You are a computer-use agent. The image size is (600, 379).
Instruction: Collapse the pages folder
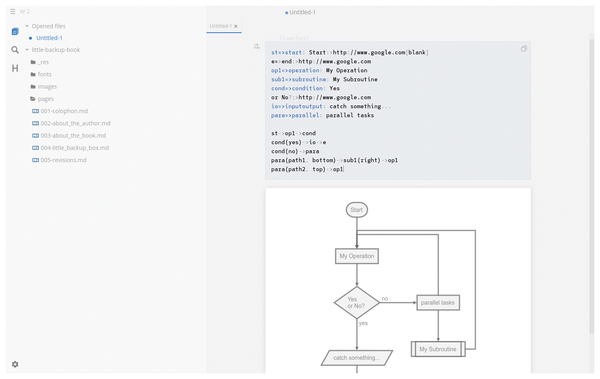point(46,99)
